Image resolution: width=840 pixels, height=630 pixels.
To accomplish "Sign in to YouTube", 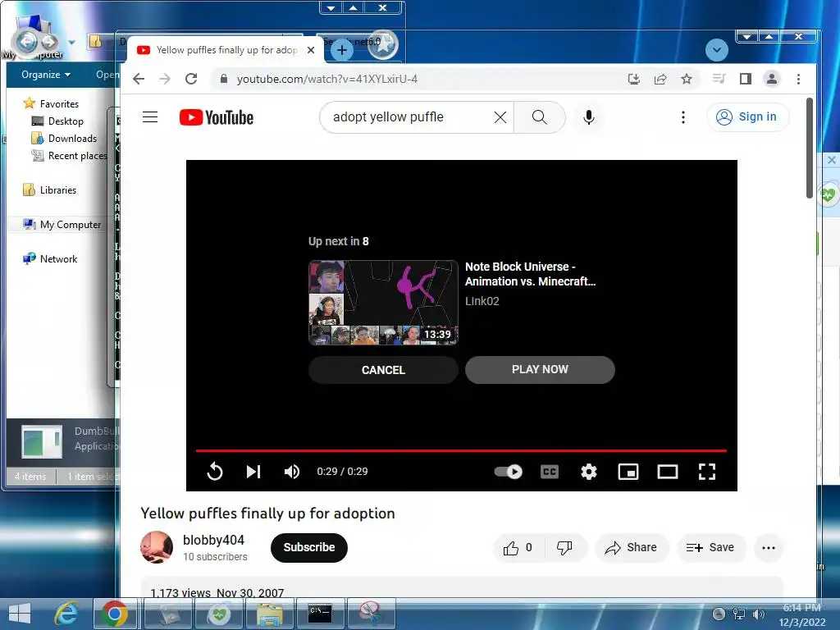I will (x=747, y=116).
